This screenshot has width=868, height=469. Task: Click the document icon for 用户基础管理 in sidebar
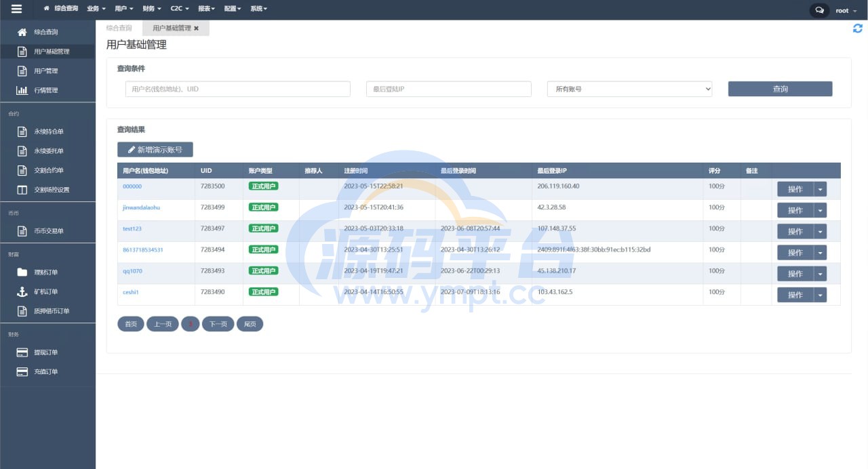pos(22,52)
